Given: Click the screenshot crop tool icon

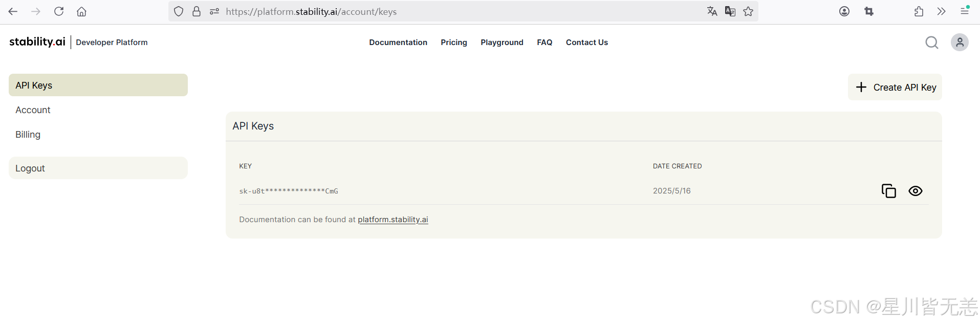Looking at the screenshot, I should [x=869, y=11].
